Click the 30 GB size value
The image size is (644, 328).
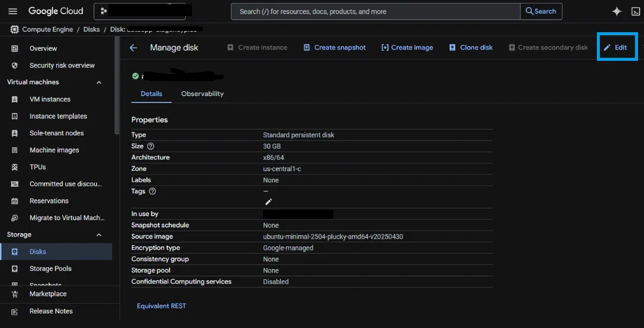pyautogui.click(x=272, y=146)
